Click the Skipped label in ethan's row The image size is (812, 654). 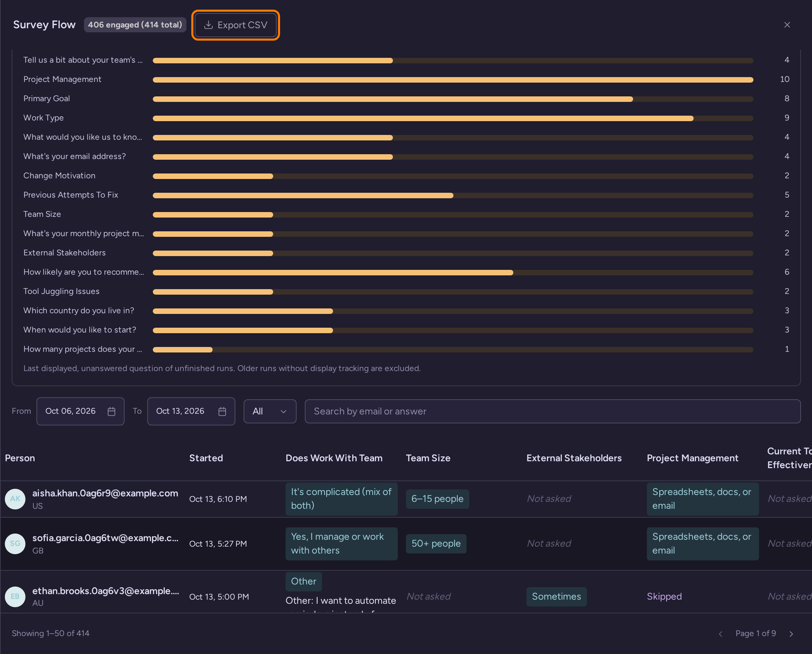coord(664,597)
